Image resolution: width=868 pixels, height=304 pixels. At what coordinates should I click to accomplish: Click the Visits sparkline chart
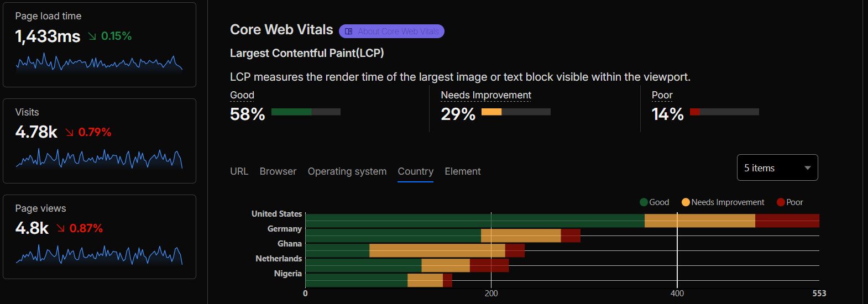100,159
